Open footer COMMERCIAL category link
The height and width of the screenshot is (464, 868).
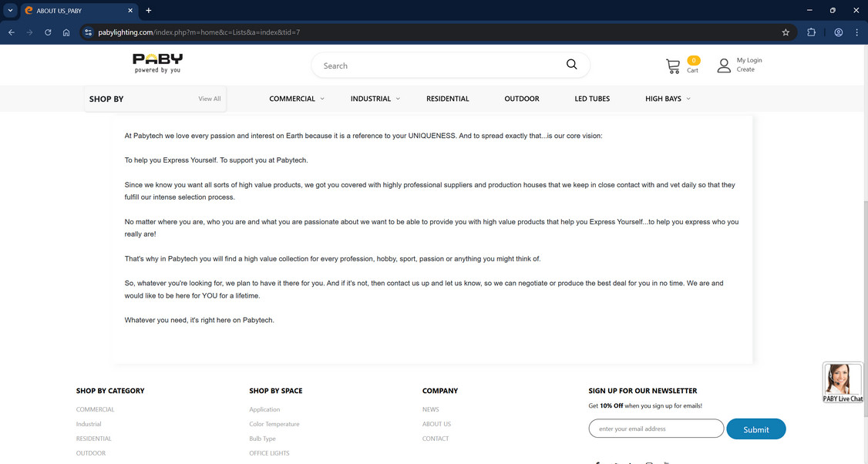tap(96, 410)
